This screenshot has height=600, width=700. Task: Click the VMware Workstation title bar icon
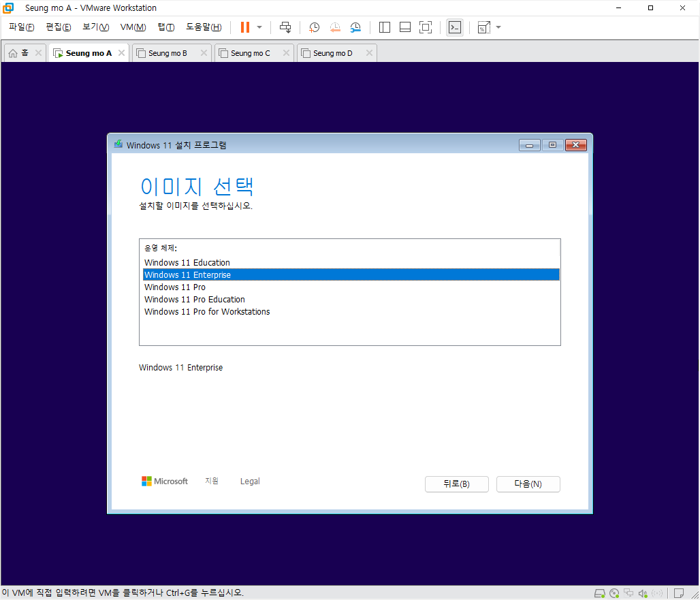[x=8, y=8]
